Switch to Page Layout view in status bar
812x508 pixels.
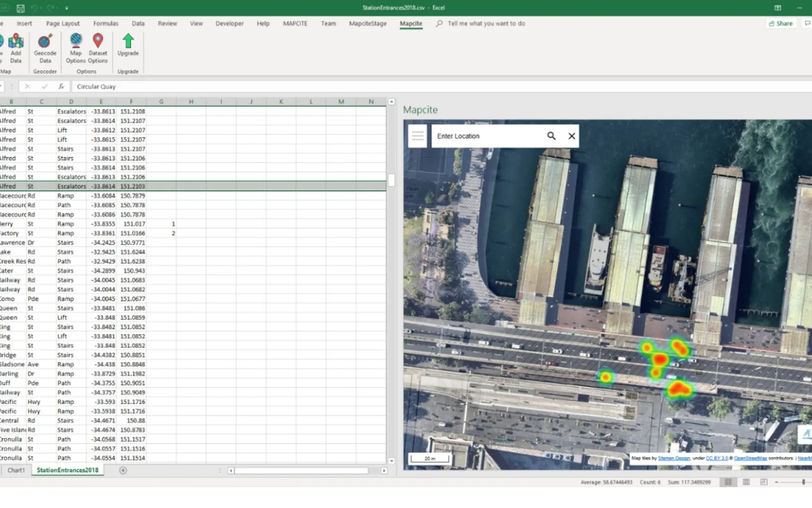746,482
